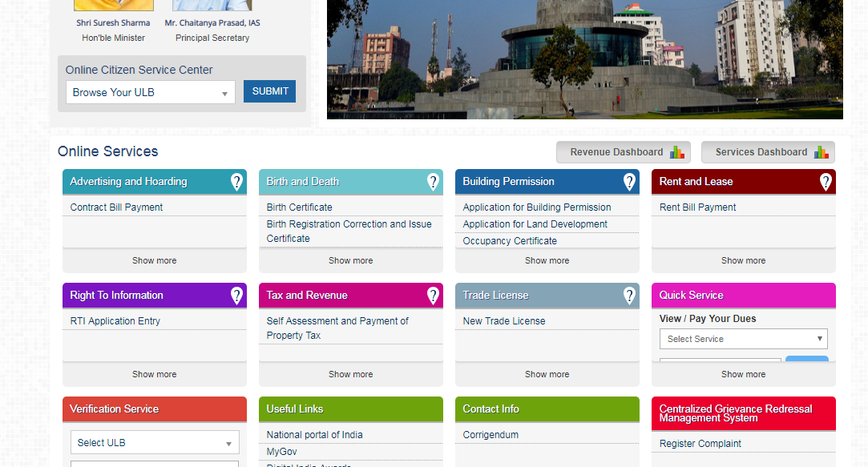Click help icon on Advertising and Hoarding
868x467 pixels.
click(x=236, y=182)
